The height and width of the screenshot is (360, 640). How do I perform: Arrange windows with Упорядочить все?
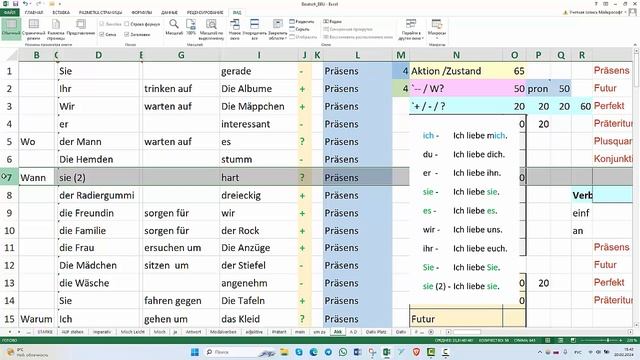coord(255,29)
